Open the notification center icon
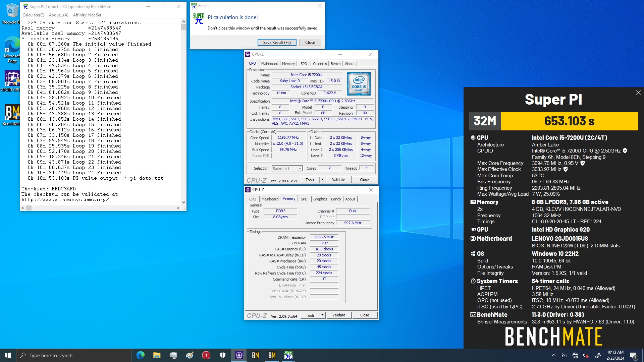The width and height of the screenshot is (644, 362). coord(633,355)
